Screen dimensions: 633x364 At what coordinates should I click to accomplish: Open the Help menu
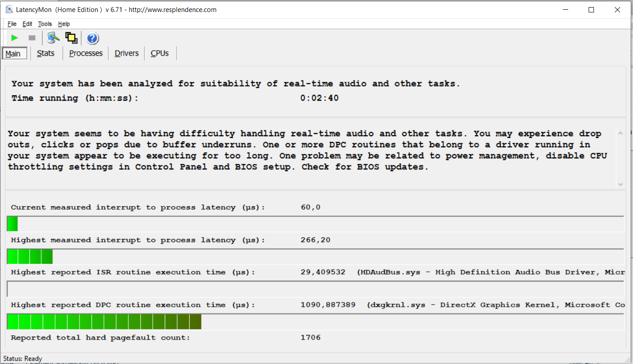click(64, 24)
